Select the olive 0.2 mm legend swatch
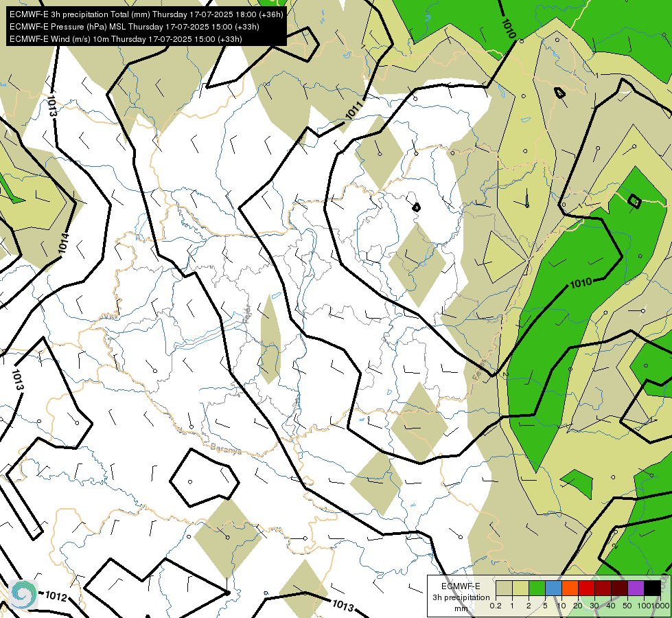 tap(504, 588)
